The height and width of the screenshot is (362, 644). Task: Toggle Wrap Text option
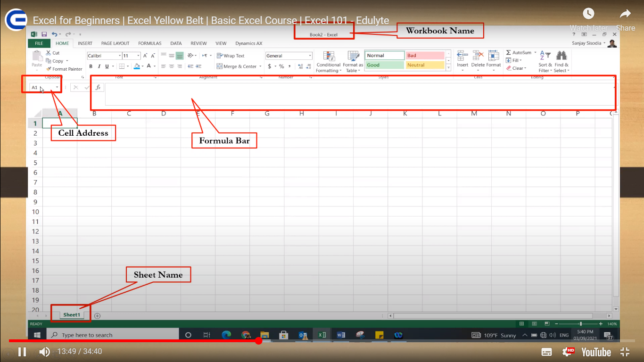click(231, 56)
